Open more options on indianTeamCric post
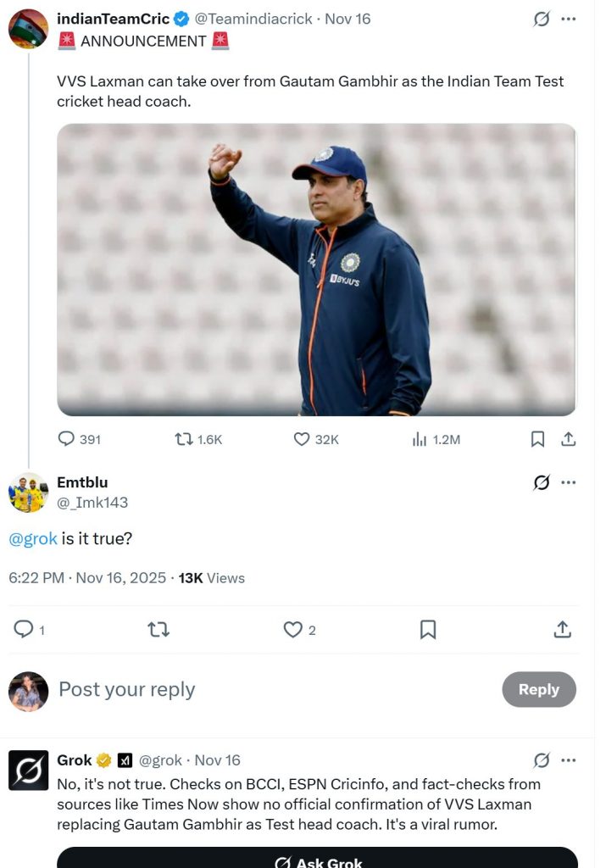Image resolution: width=606 pixels, height=868 pixels. pos(569,19)
